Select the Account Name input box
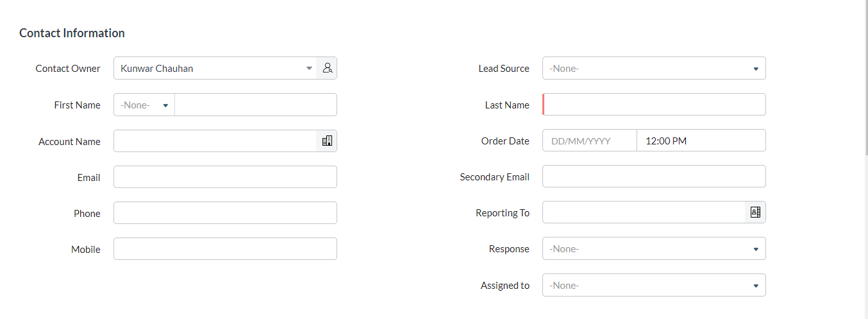868x319 pixels. [215, 141]
